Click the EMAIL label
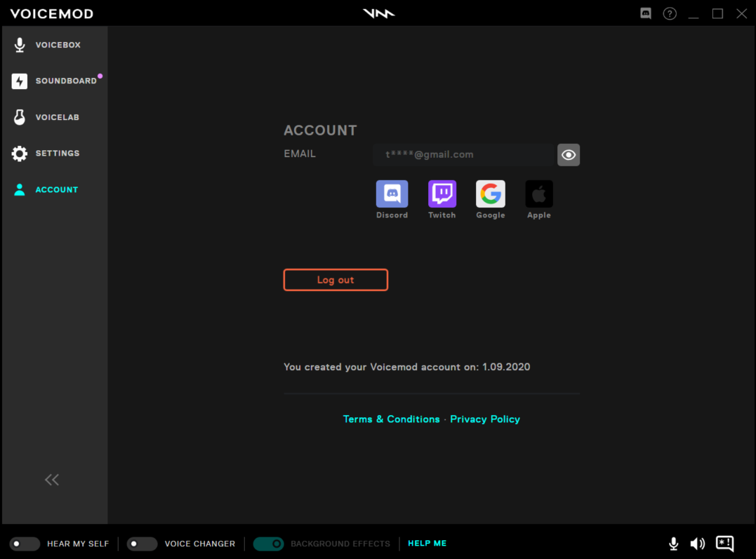The height and width of the screenshot is (559, 756). click(x=300, y=154)
